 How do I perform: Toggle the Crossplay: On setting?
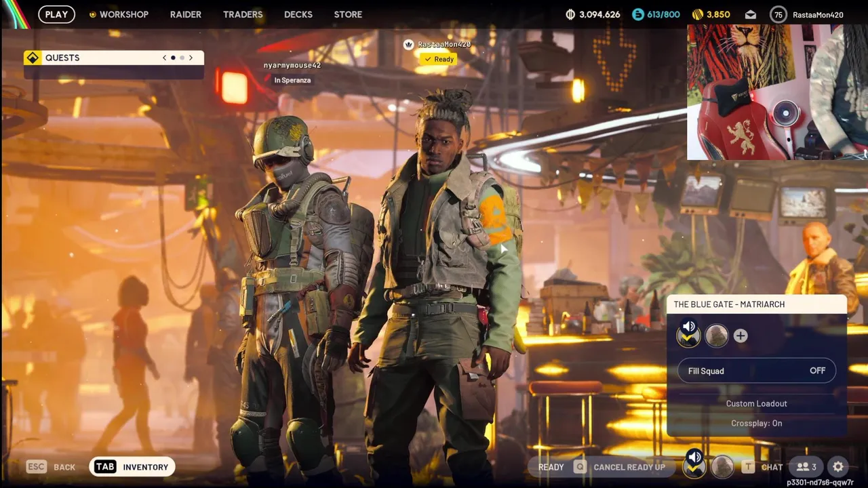tap(757, 423)
